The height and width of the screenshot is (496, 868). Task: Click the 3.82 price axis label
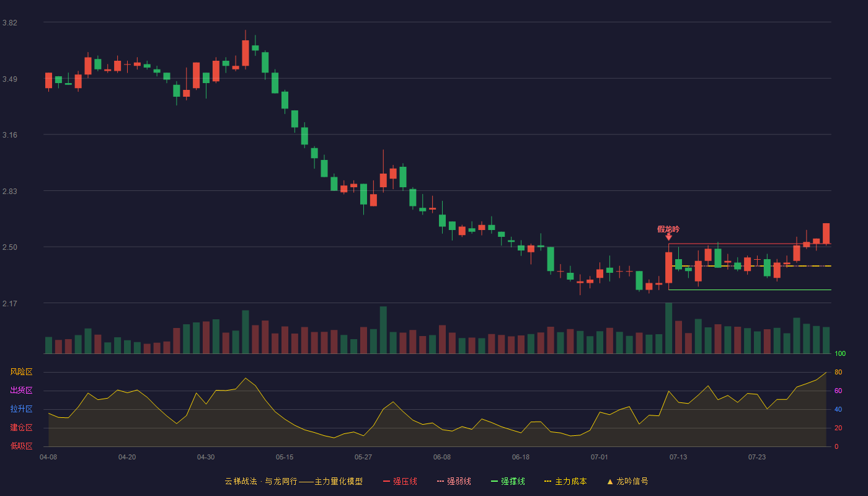pyautogui.click(x=10, y=23)
